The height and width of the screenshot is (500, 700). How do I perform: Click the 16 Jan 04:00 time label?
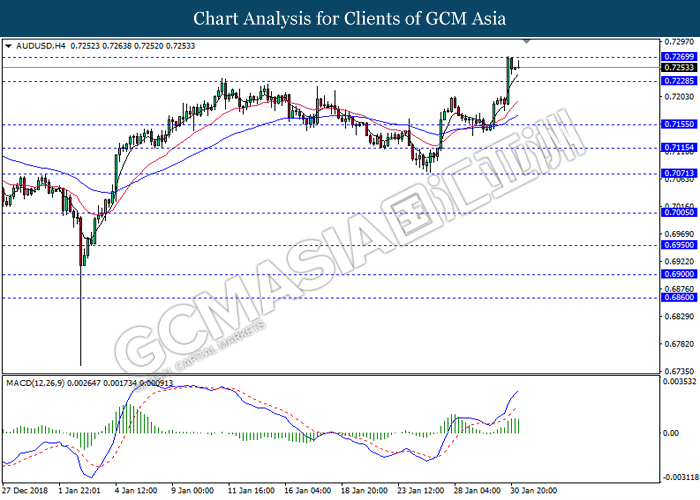point(308,490)
